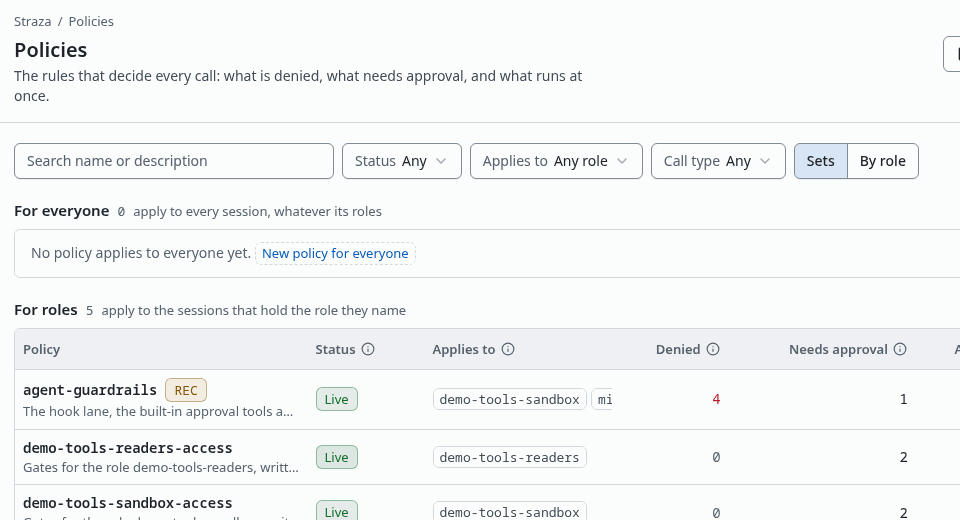Viewport: 960px width, 520px height.
Task: Go to Straza breadcrumb
Action: pyautogui.click(x=32, y=21)
